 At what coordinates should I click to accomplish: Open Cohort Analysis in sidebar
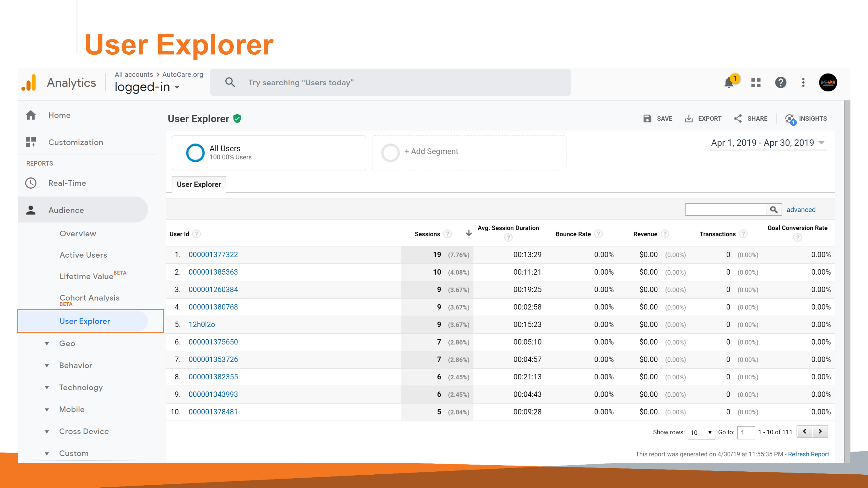click(89, 298)
